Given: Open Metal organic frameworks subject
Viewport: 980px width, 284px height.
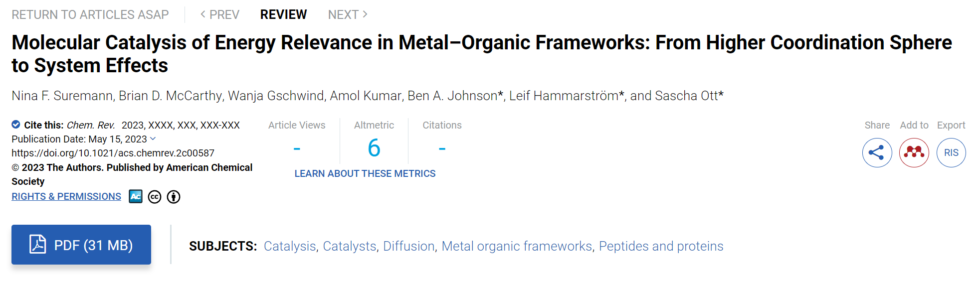Looking at the screenshot, I should [x=517, y=246].
